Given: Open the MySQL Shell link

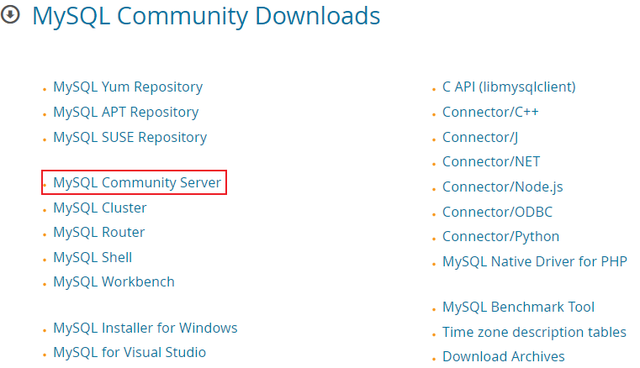Looking at the screenshot, I should point(93,257).
